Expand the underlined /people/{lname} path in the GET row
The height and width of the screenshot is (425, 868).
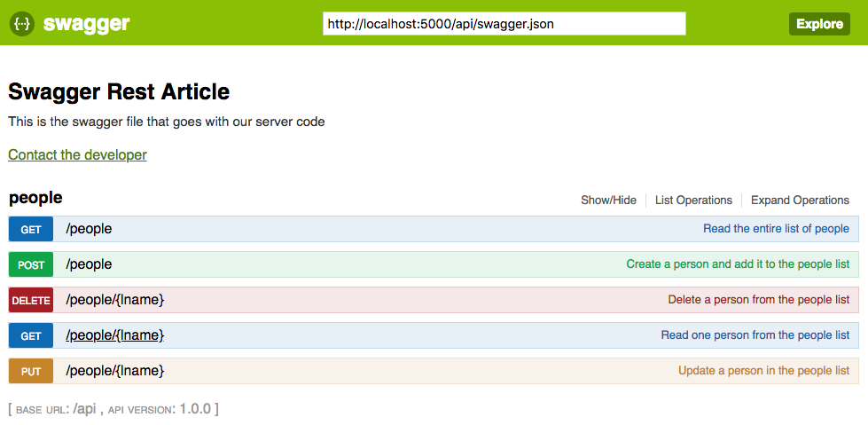click(115, 335)
